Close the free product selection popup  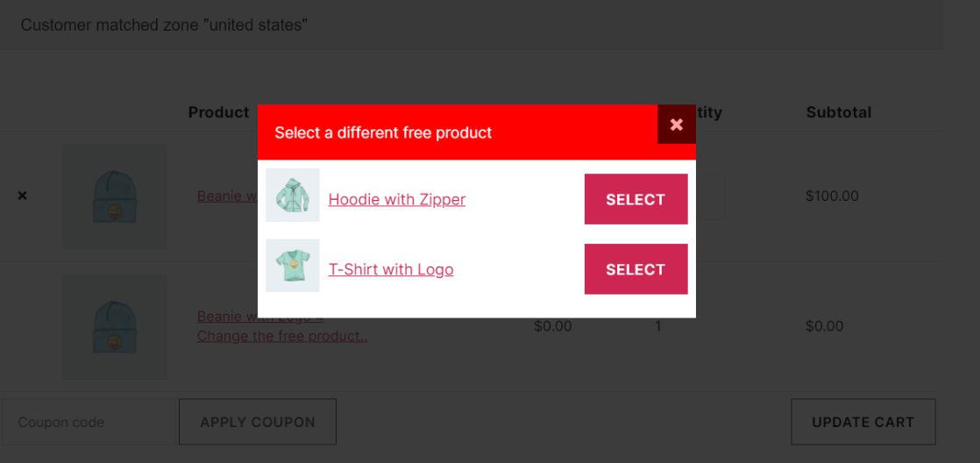(x=677, y=125)
